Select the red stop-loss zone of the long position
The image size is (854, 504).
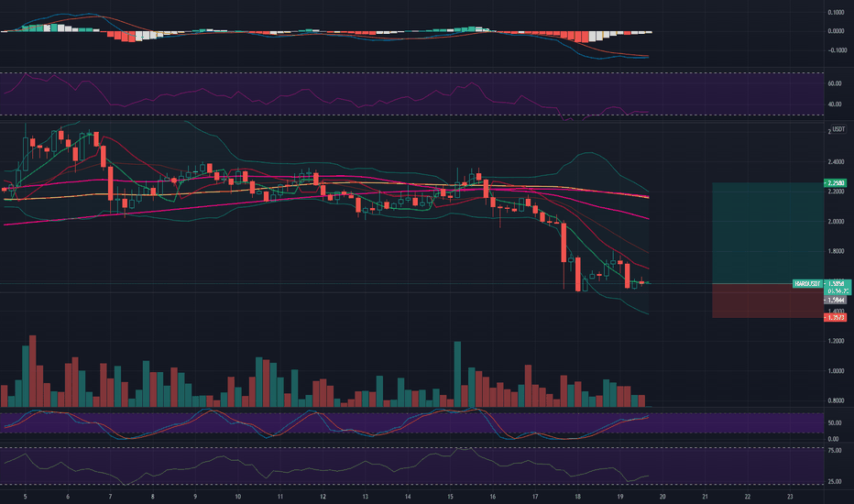tap(768, 301)
